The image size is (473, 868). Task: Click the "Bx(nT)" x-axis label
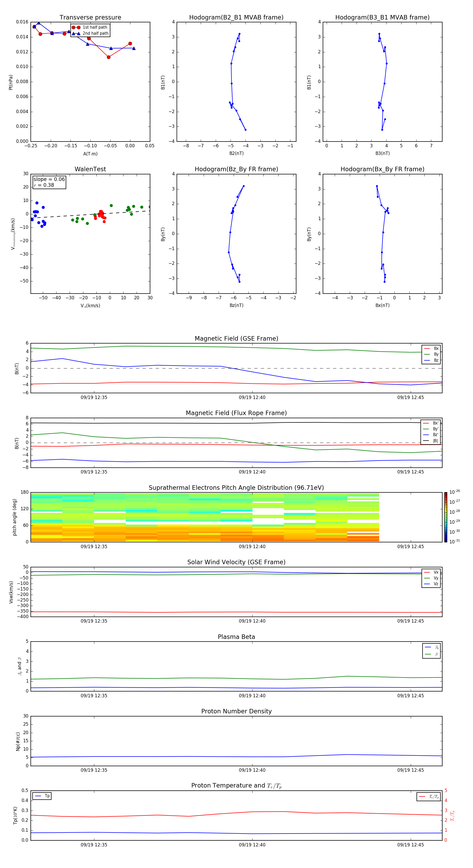pyautogui.click(x=382, y=305)
